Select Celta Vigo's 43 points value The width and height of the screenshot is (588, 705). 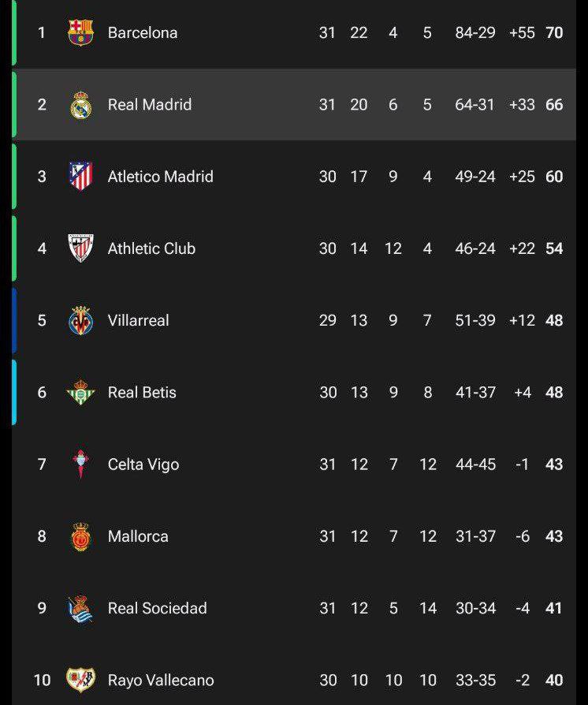[x=554, y=464]
